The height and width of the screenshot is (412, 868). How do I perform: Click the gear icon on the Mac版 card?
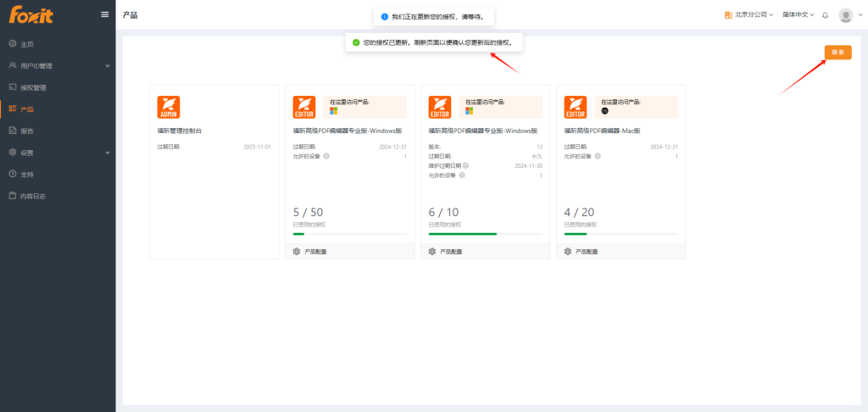coord(568,252)
